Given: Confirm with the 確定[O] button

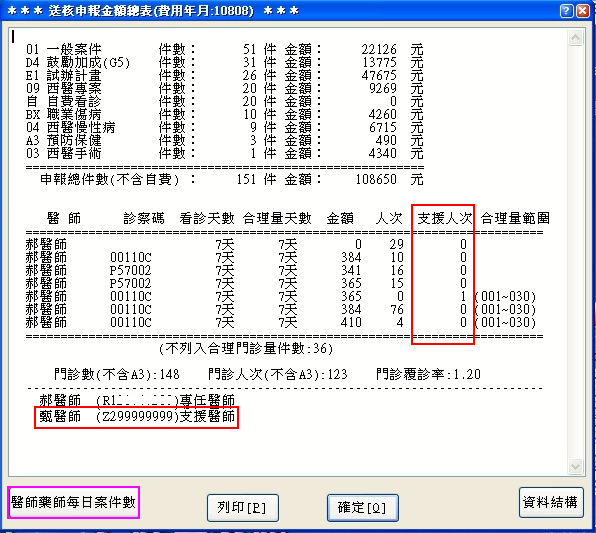Looking at the screenshot, I should point(363,508).
